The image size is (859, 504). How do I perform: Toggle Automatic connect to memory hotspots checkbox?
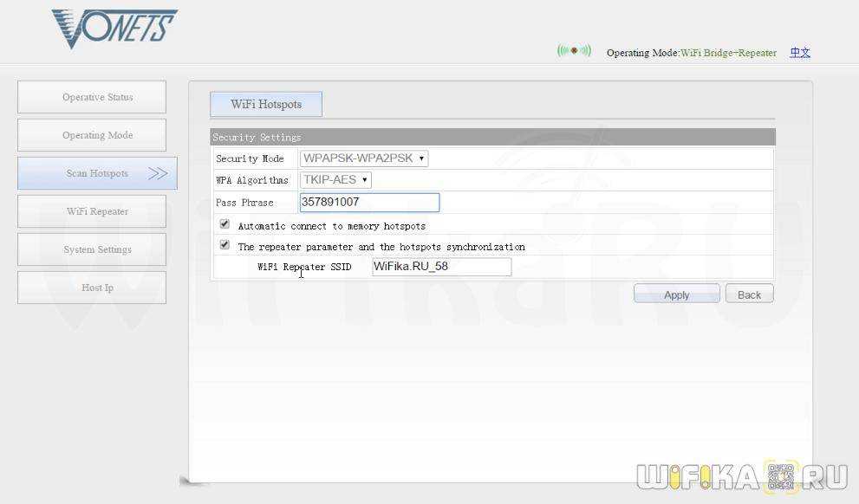pos(225,223)
